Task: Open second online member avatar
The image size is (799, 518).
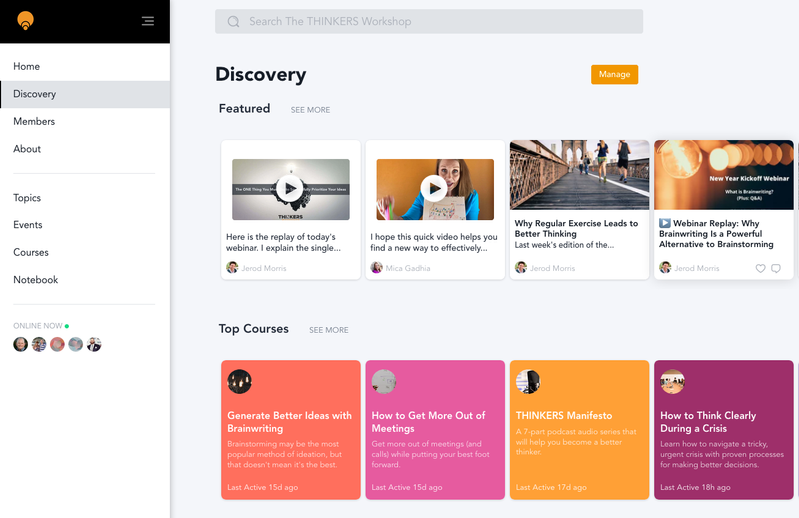Action: point(39,345)
